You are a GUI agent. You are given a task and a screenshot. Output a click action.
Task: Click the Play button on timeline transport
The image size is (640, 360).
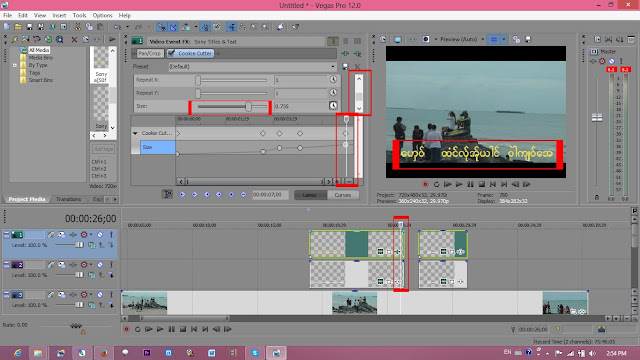[160, 329]
